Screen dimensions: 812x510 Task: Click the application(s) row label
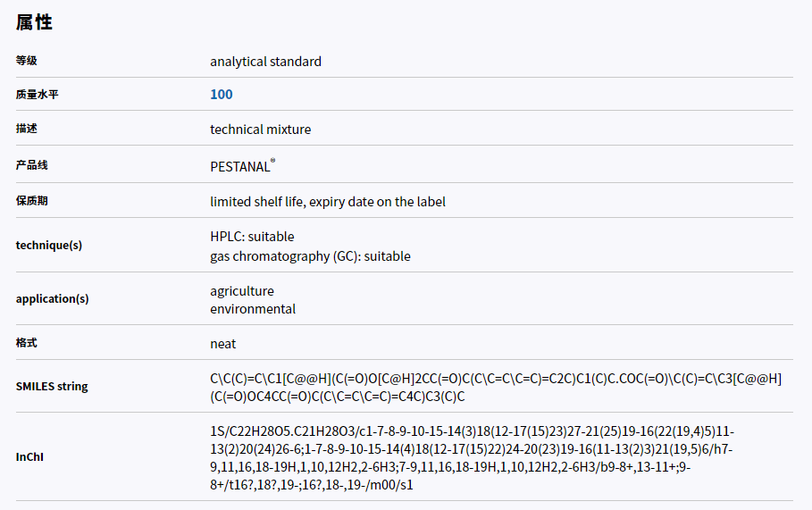[52, 299]
